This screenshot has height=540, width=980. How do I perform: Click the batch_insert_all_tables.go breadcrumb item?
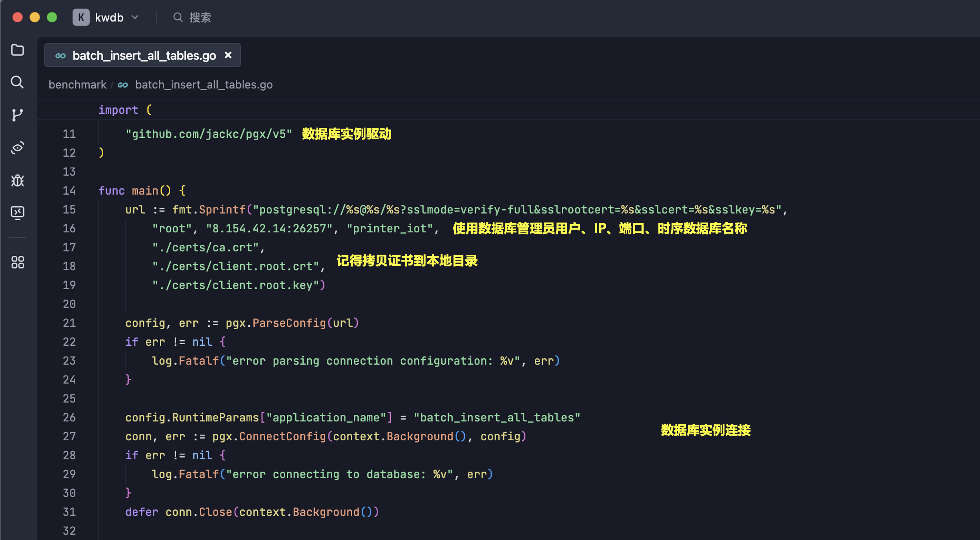click(x=204, y=85)
